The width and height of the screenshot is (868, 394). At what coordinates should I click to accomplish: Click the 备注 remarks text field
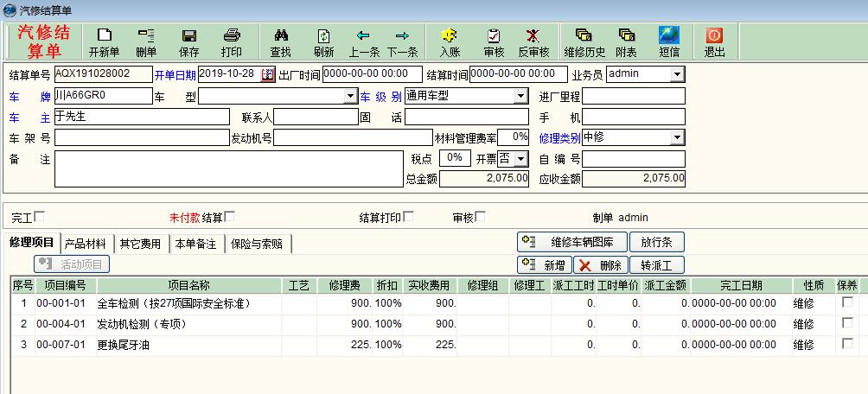click(230, 168)
